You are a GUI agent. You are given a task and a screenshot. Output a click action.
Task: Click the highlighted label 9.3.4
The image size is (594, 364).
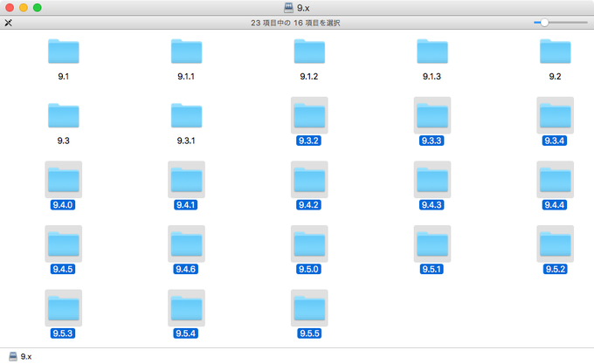point(555,141)
